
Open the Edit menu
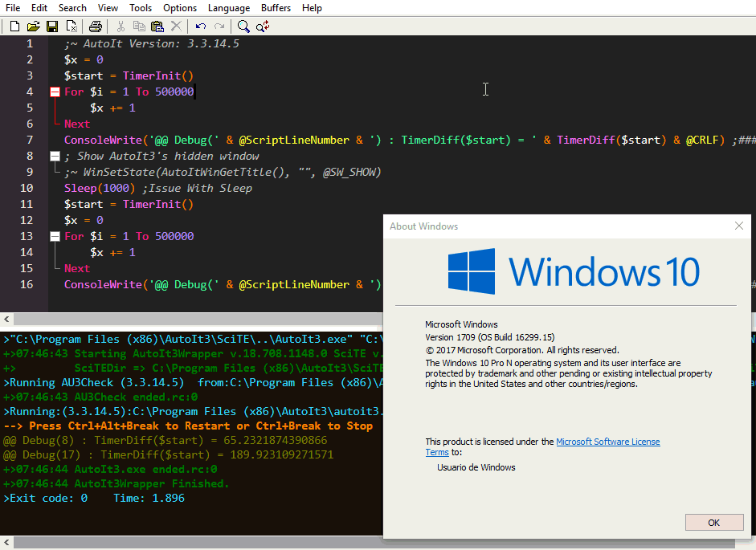point(39,8)
